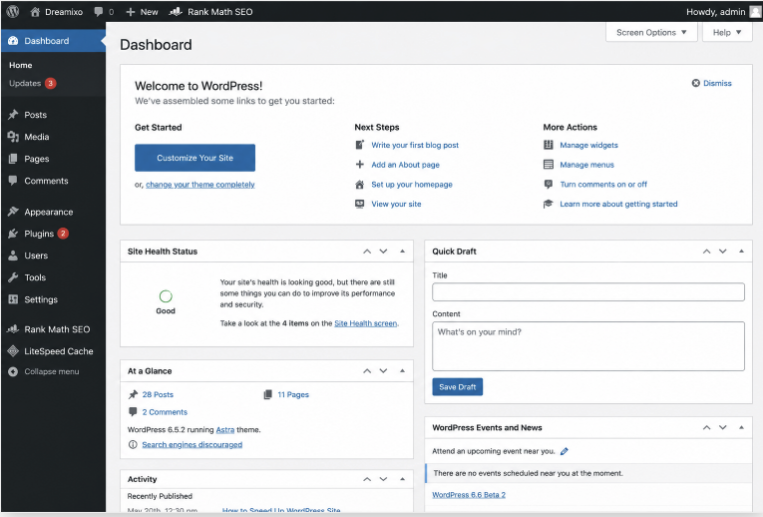The image size is (763, 517).
Task: Open the LiteSpeed Cache menu icon
Action: 13,351
